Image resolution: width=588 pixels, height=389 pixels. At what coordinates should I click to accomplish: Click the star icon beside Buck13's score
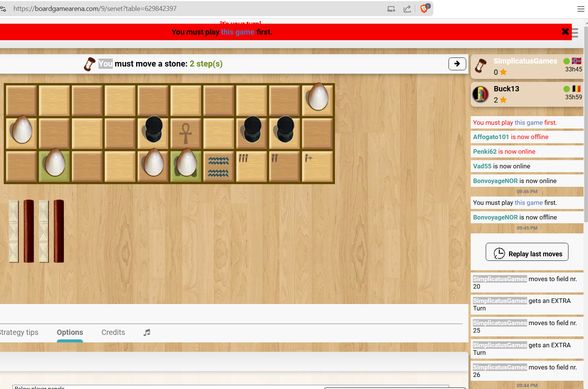503,100
